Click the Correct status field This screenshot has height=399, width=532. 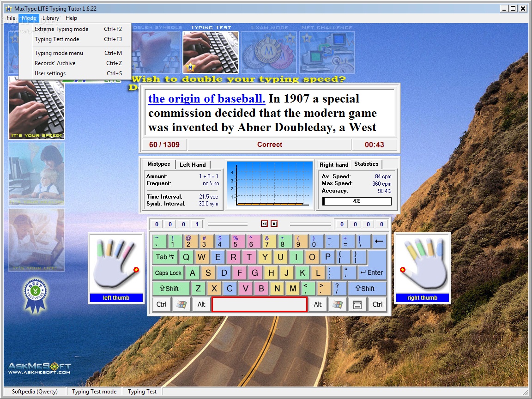point(270,145)
